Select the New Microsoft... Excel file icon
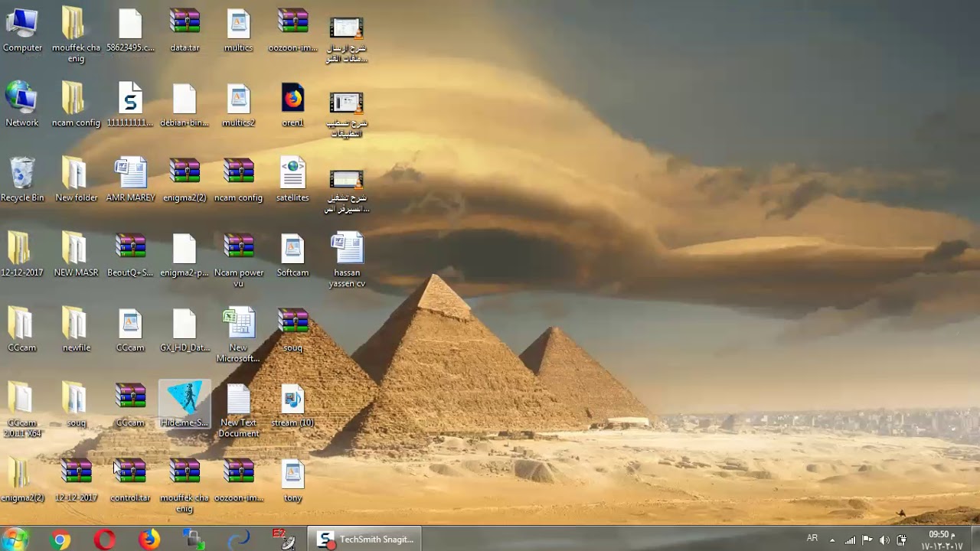This screenshot has height=551, width=980. pyautogui.click(x=238, y=335)
